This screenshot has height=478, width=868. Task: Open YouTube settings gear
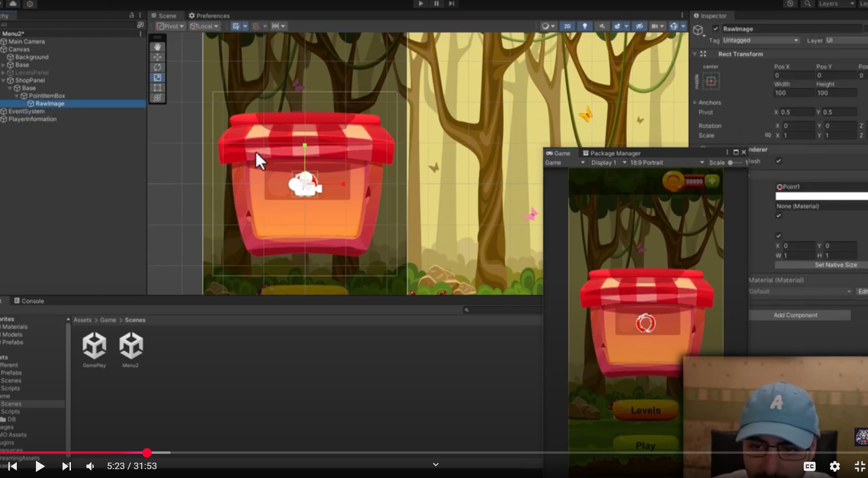click(x=835, y=466)
